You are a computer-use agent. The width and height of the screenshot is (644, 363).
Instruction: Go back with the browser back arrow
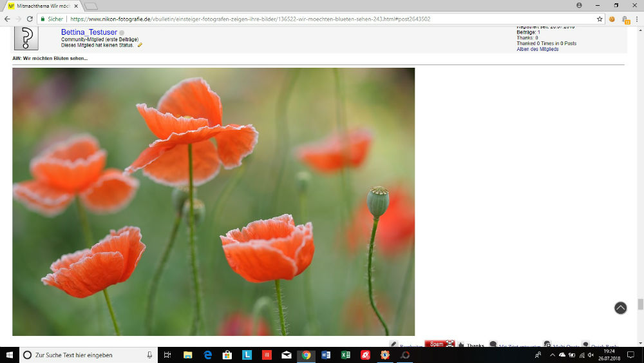click(7, 19)
